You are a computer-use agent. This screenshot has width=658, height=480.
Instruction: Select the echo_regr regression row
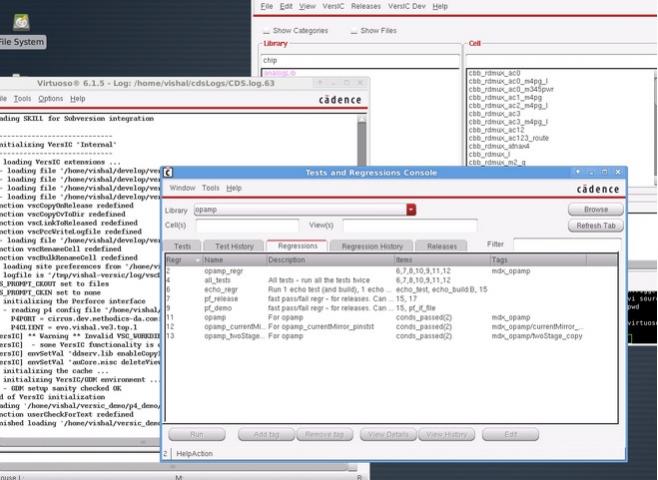[x=391, y=290]
